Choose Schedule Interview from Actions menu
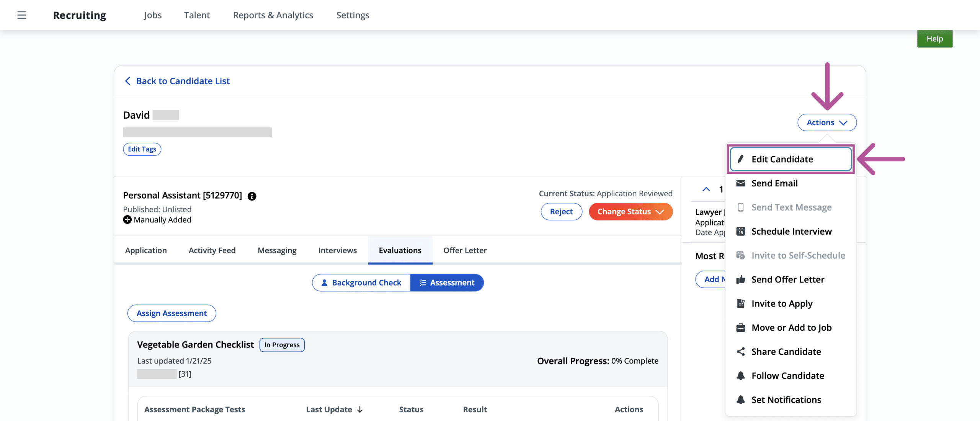Image resolution: width=980 pixels, height=421 pixels. point(791,232)
